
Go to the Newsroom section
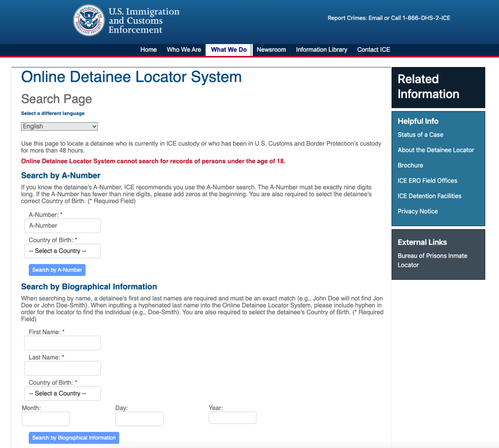tap(271, 49)
